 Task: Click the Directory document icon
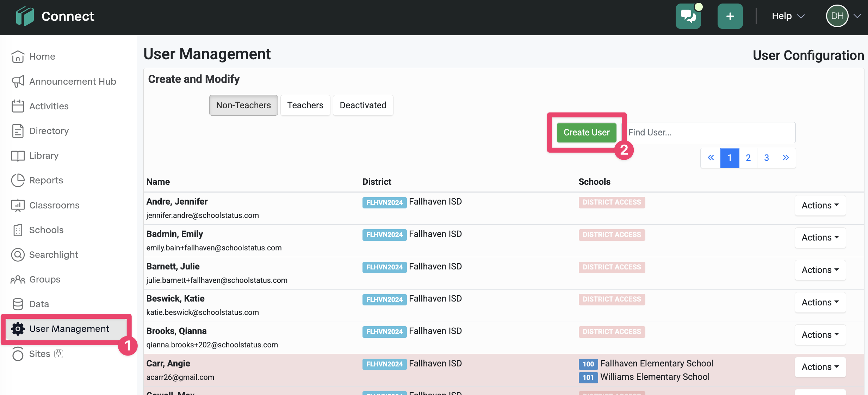click(18, 131)
